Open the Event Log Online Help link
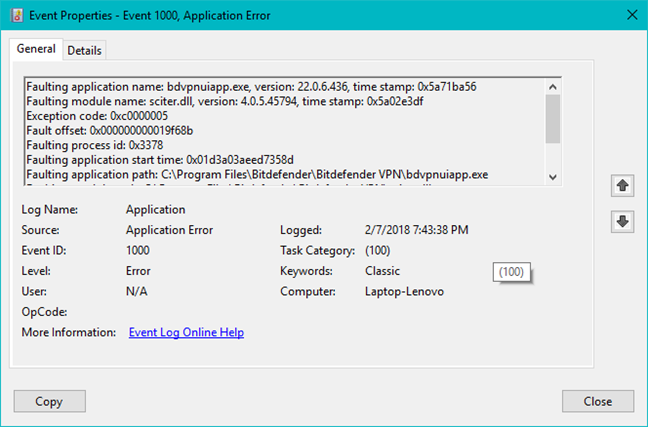Image resolution: width=648 pixels, height=427 pixels. pyautogui.click(x=186, y=332)
